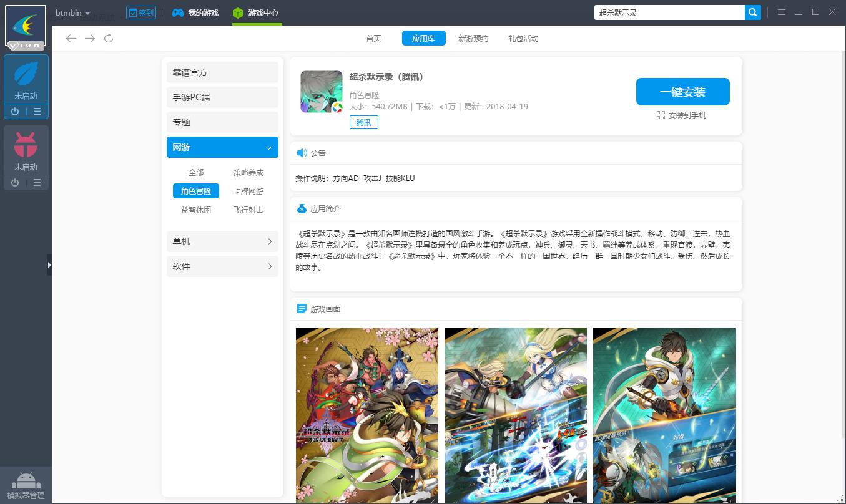This screenshot has height=504, width=846.
Task: Click the 腾讯 tag label
Action: tap(363, 123)
